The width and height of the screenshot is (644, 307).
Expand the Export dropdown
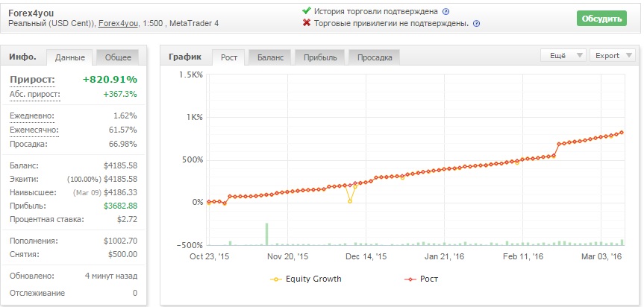coord(613,56)
